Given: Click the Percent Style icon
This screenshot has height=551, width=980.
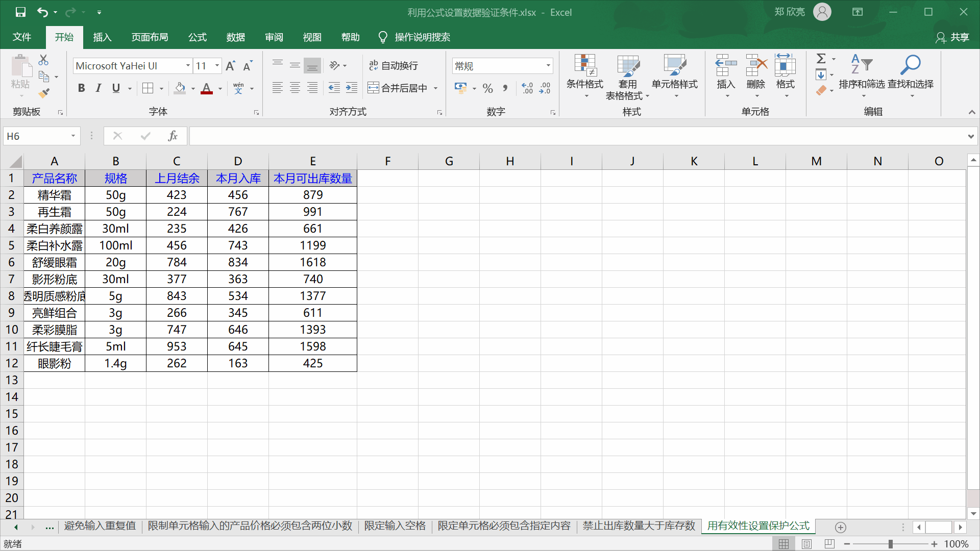Looking at the screenshot, I should tap(487, 88).
